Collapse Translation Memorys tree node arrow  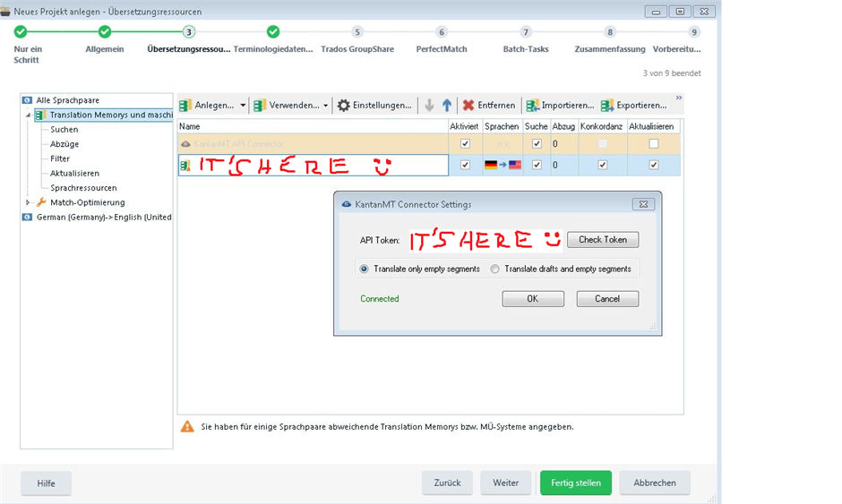[x=28, y=115]
